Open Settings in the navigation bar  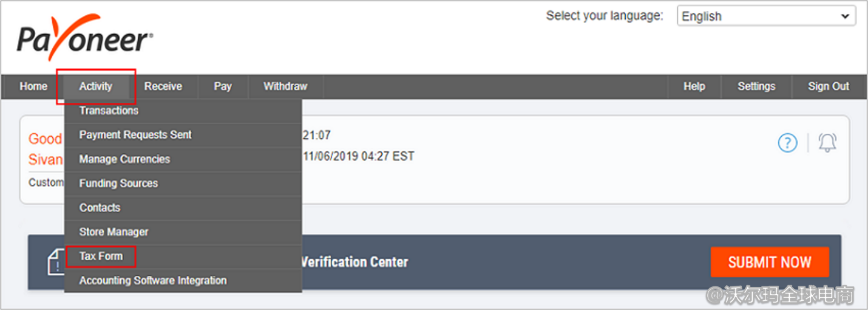[756, 86]
